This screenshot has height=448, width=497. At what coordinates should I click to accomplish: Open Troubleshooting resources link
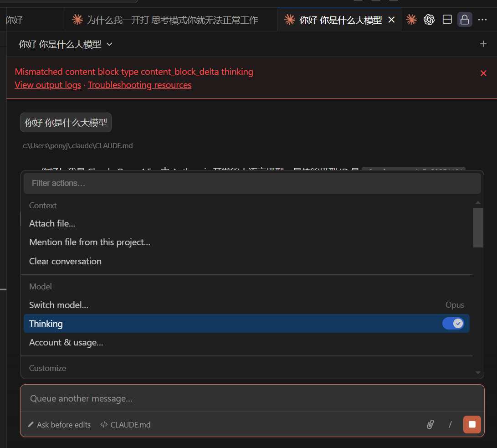coord(140,85)
